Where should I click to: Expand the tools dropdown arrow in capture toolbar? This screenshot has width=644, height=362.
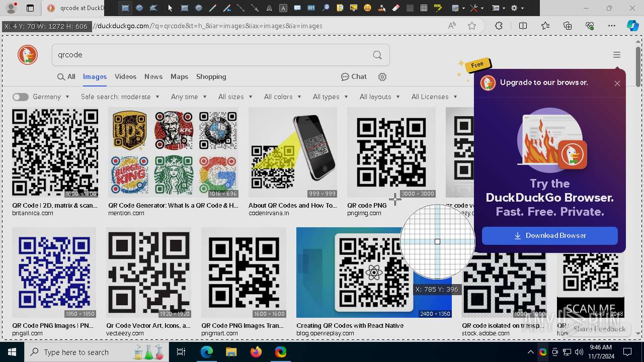[482, 8]
